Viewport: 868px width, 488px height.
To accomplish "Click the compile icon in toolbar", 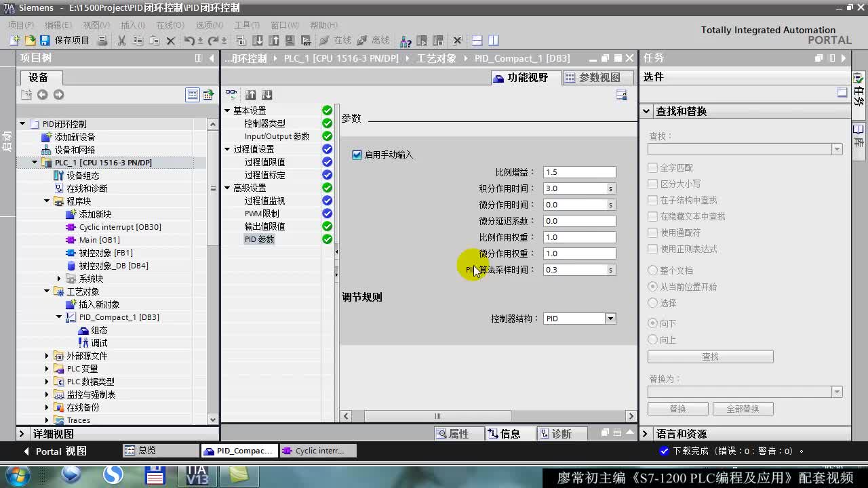I will (241, 41).
